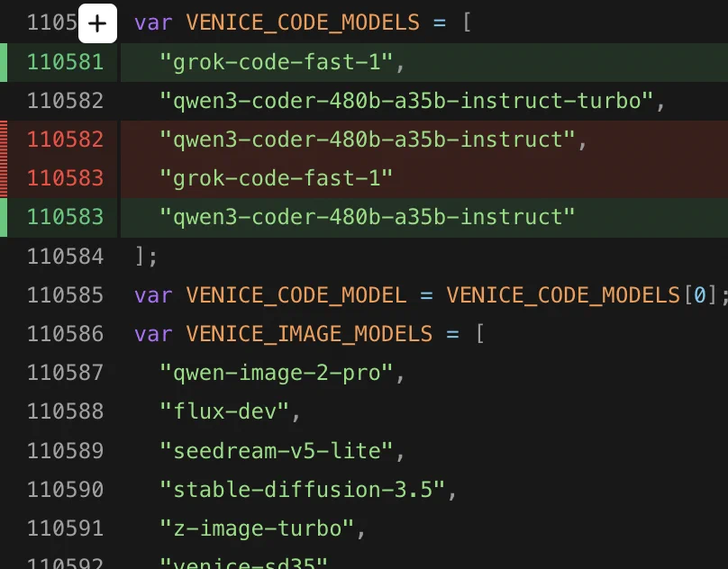The image size is (728, 569).
Task: Click removed line number 110582
Action: tap(65, 140)
